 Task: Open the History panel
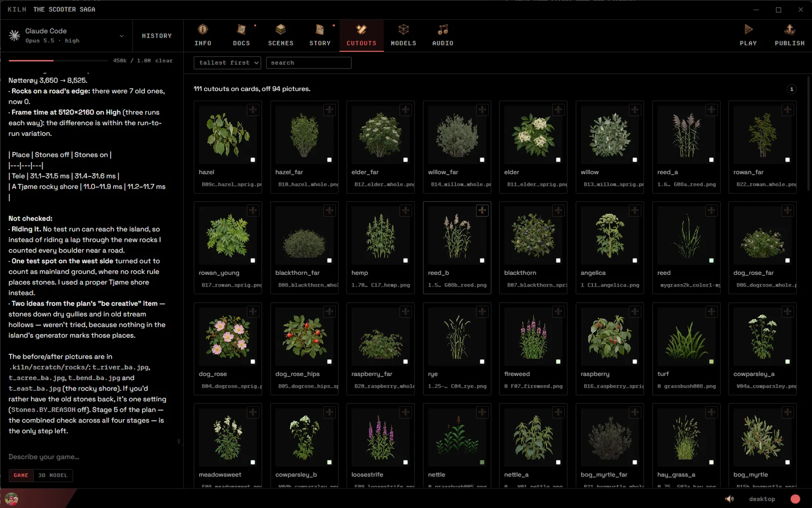click(x=157, y=36)
